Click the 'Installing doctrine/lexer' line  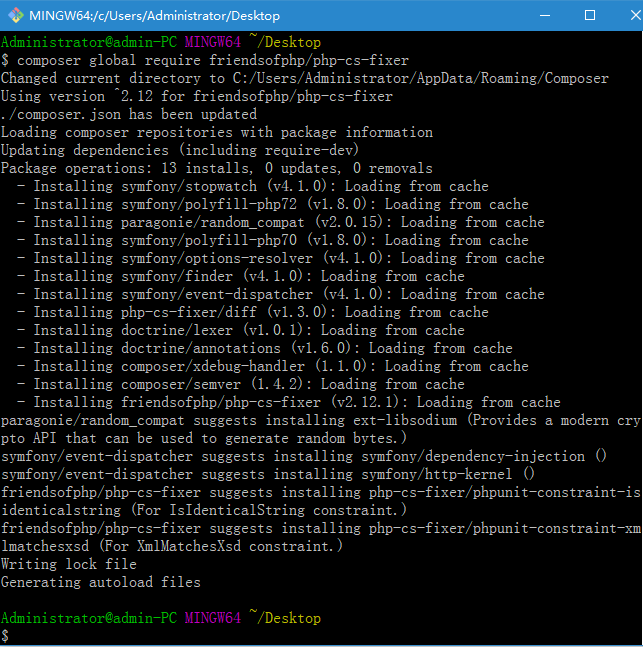point(241,330)
